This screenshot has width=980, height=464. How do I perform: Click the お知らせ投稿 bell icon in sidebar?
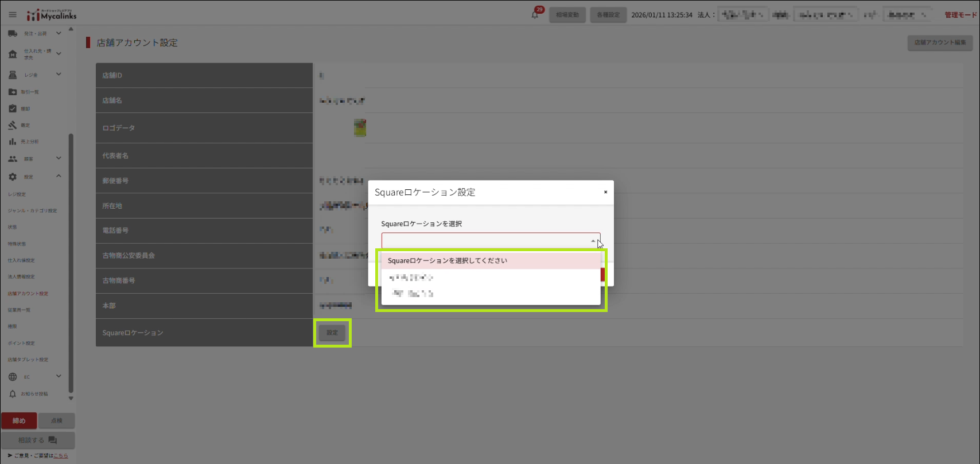click(13, 394)
